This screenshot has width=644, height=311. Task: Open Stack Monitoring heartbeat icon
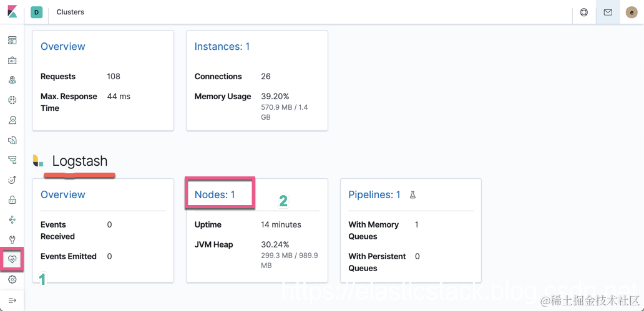(12, 259)
